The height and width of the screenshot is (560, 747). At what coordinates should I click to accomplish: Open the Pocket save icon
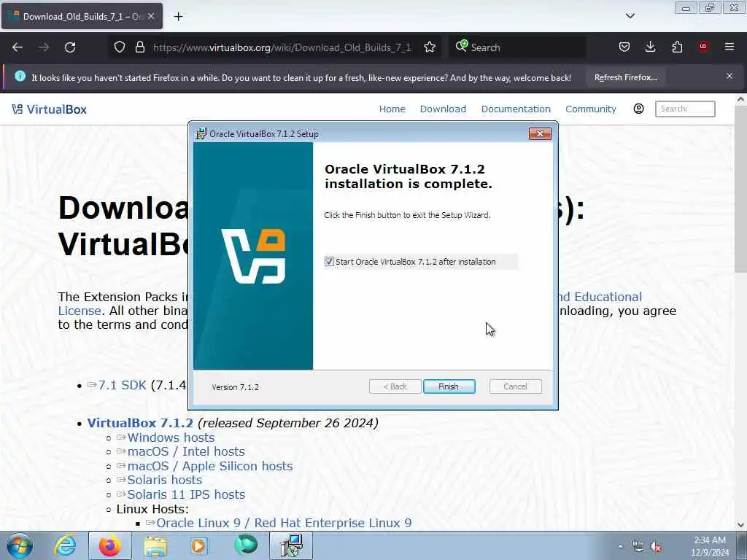point(624,47)
